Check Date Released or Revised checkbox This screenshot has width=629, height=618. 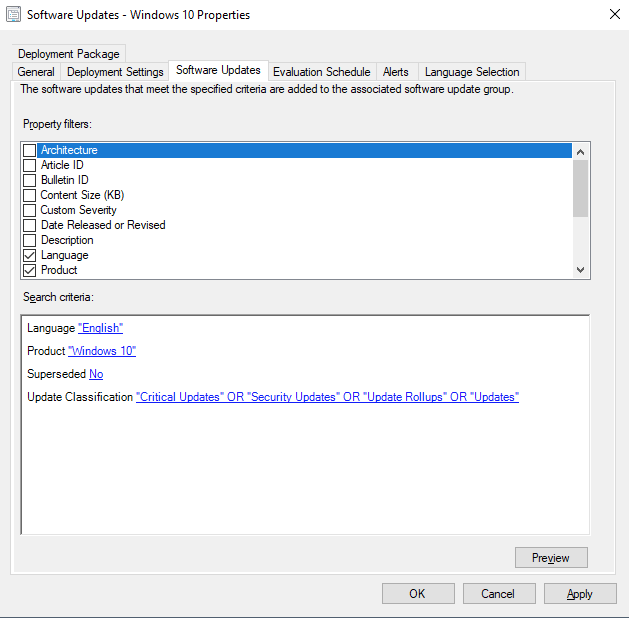(29, 225)
